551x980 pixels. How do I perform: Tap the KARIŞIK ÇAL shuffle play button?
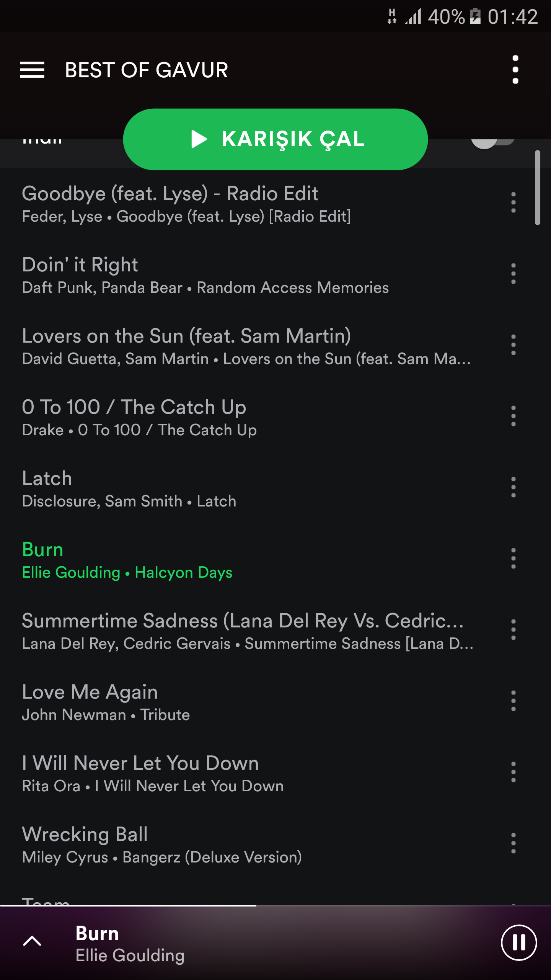[275, 139]
